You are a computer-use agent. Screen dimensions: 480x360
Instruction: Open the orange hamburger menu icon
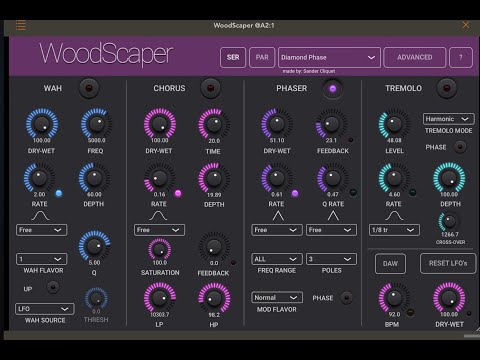click(20, 25)
